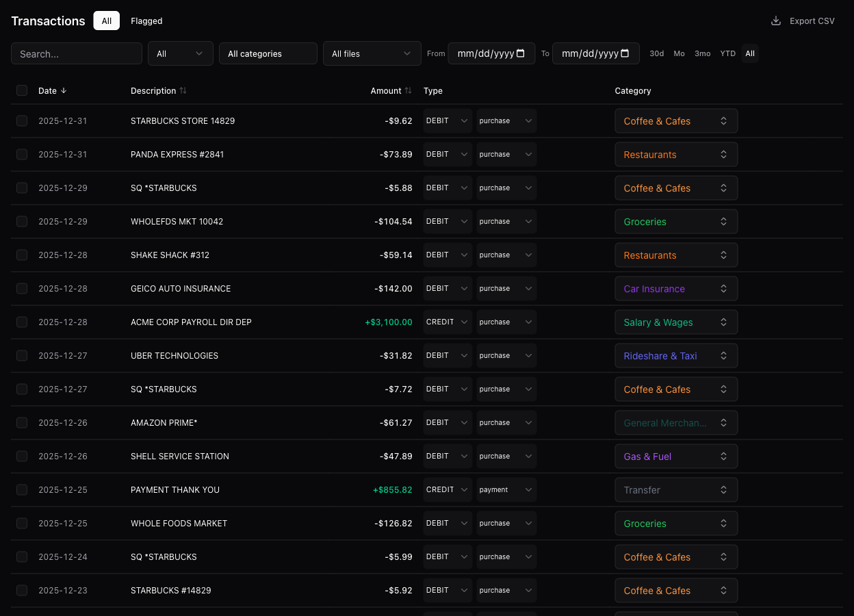Check the box for PANDA EXPRESS #2841
Viewport: 854px width, 616px height.
(x=22, y=154)
